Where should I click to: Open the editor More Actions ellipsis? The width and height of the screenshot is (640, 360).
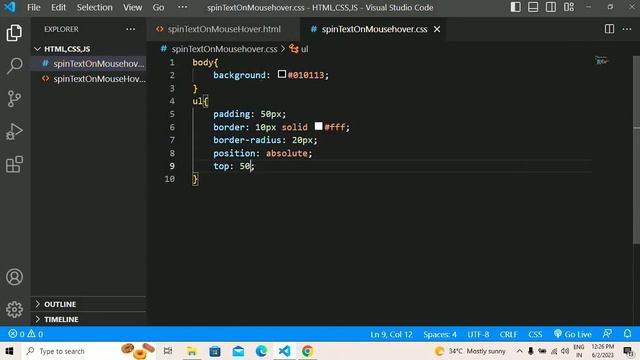pos(627,29)
